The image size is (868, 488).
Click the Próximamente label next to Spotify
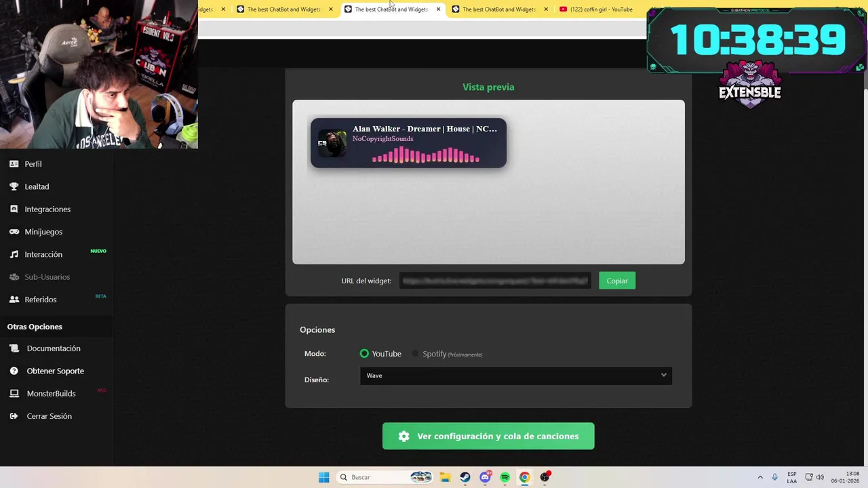tap(465, 354)
